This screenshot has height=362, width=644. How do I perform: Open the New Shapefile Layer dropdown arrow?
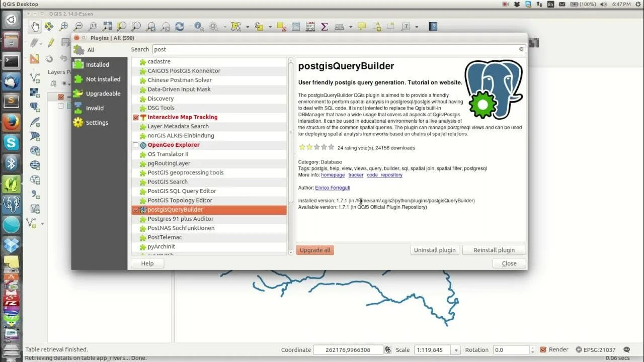tap(42, 223)
